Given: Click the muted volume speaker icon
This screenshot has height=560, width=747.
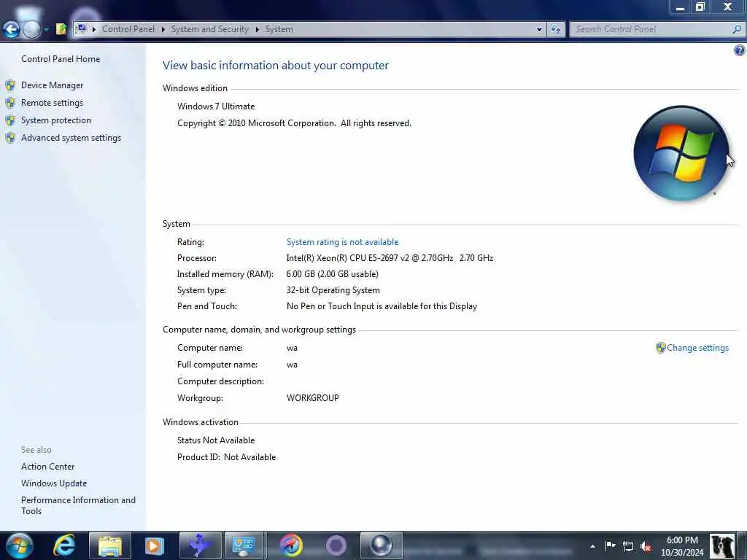Looking at the screenshot, I should click(646, 546).
